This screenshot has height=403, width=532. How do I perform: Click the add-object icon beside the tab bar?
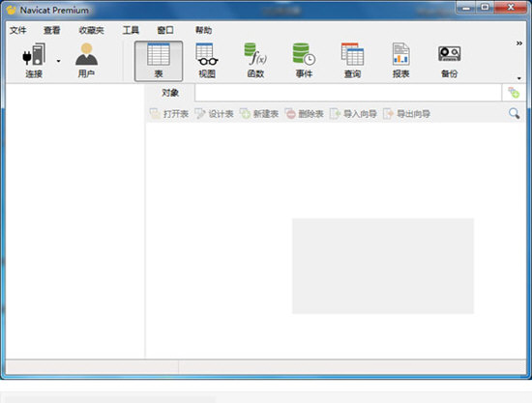point(514,93)
